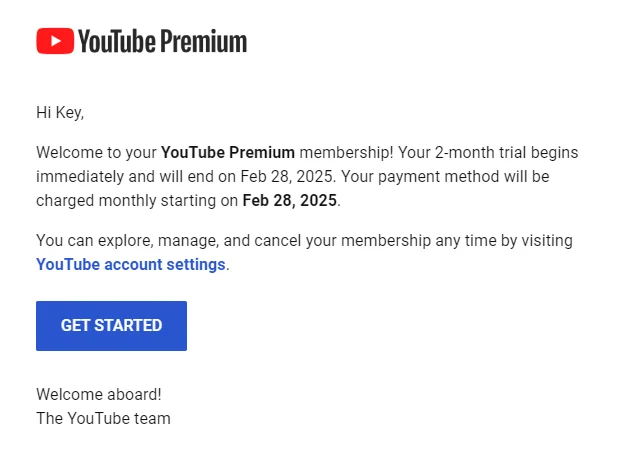
Task: Click the 'Welcome aboard!' closing text
Action: pos(99,395)
